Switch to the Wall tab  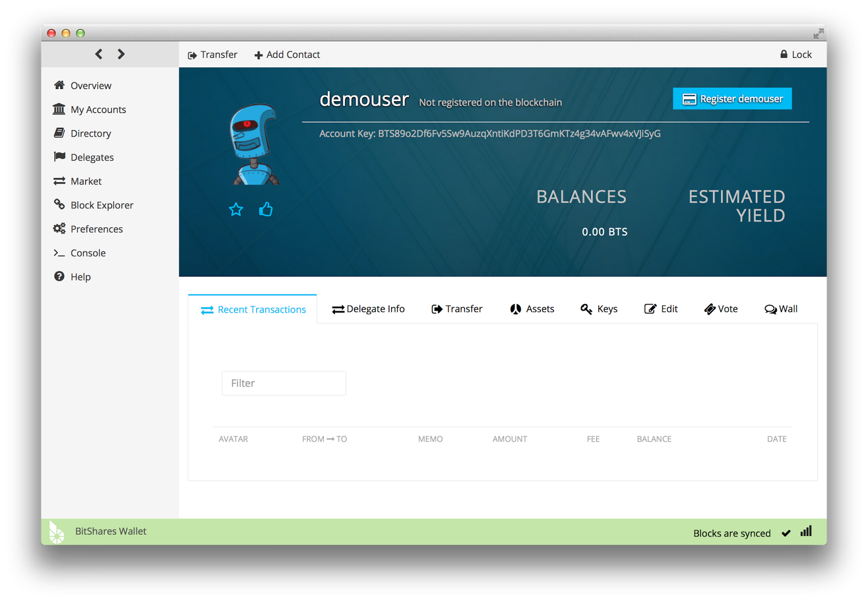[x=781, y=309]
